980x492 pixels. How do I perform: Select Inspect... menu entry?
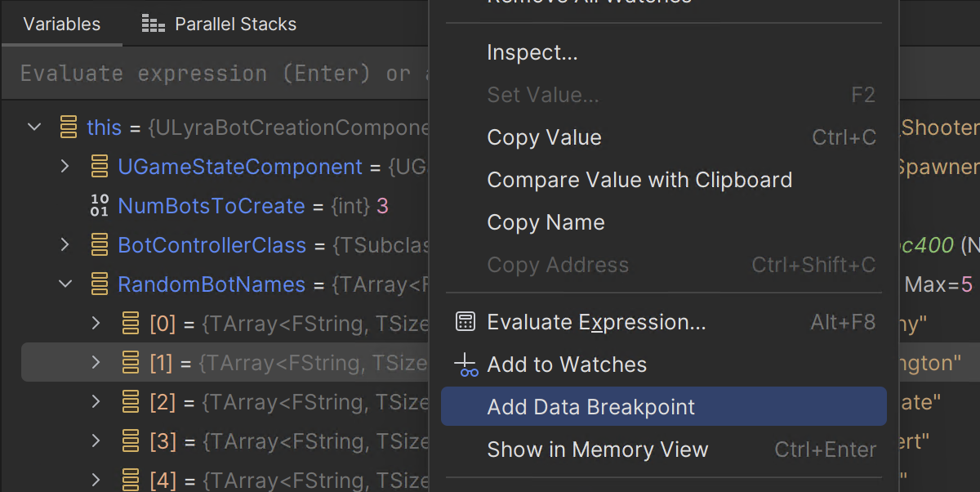click(x=664, y=52)
